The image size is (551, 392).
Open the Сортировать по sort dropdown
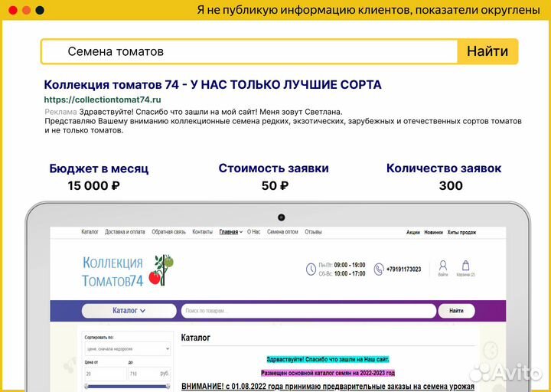pos(128,349)
